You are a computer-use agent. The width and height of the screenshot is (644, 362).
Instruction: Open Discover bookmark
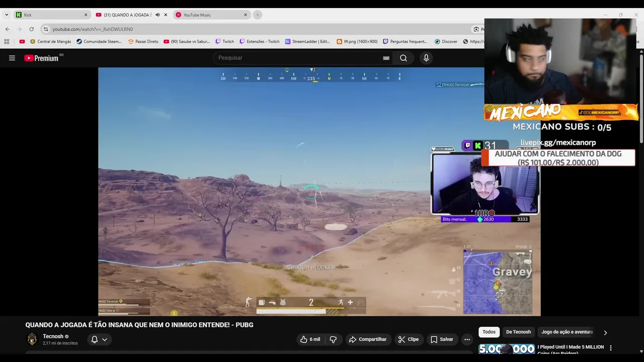(x=446, y=42)
